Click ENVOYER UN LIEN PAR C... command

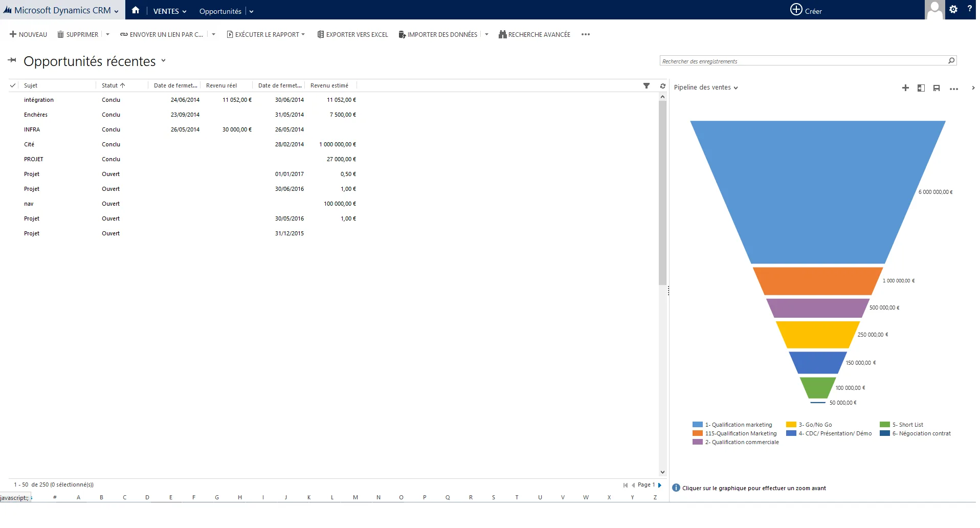pos(162,34)
